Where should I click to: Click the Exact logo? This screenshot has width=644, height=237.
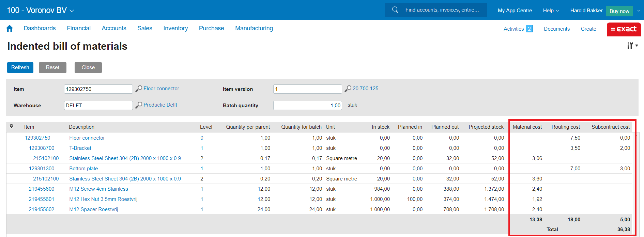624,29
